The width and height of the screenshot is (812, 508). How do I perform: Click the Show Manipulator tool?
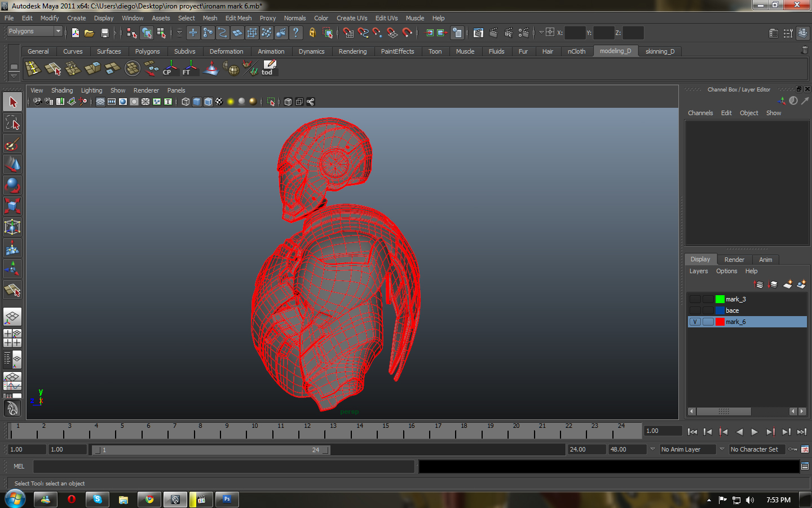[12, 269]
